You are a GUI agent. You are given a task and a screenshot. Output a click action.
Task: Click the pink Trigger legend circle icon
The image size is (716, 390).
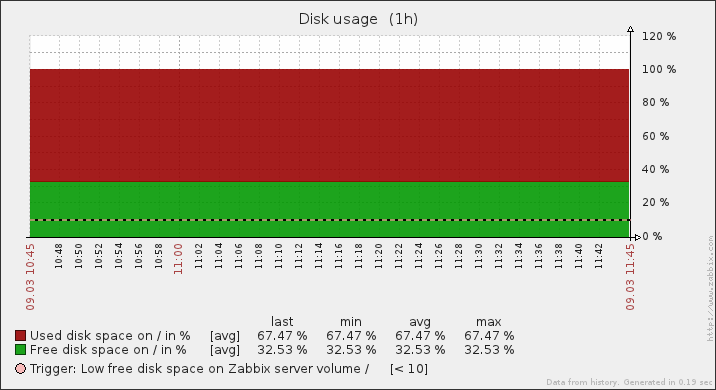[x=21, y=369]
